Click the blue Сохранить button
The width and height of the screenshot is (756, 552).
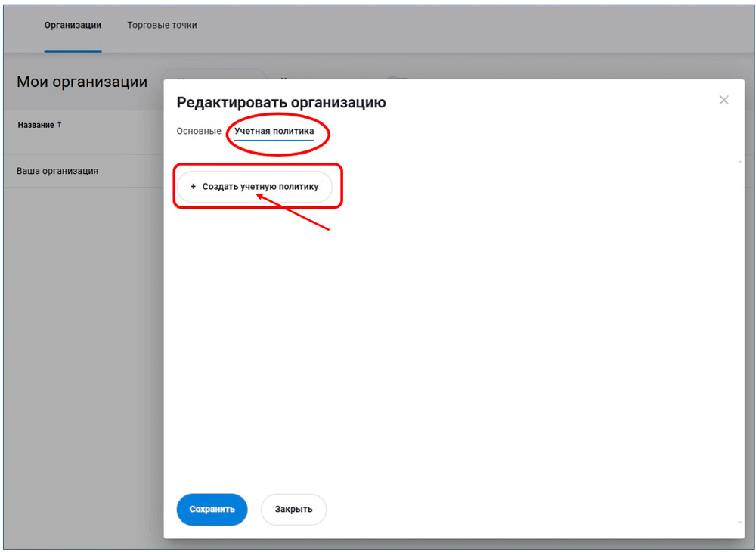click(212, 509)
